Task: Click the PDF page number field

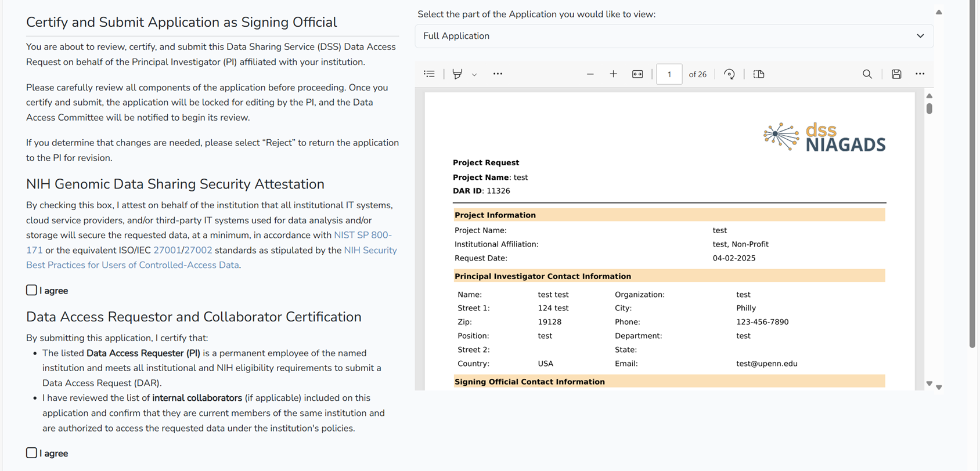Action: [669, 74]
